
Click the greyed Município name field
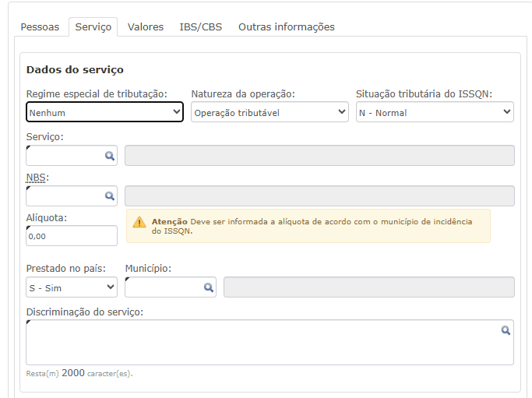[369, 287]
